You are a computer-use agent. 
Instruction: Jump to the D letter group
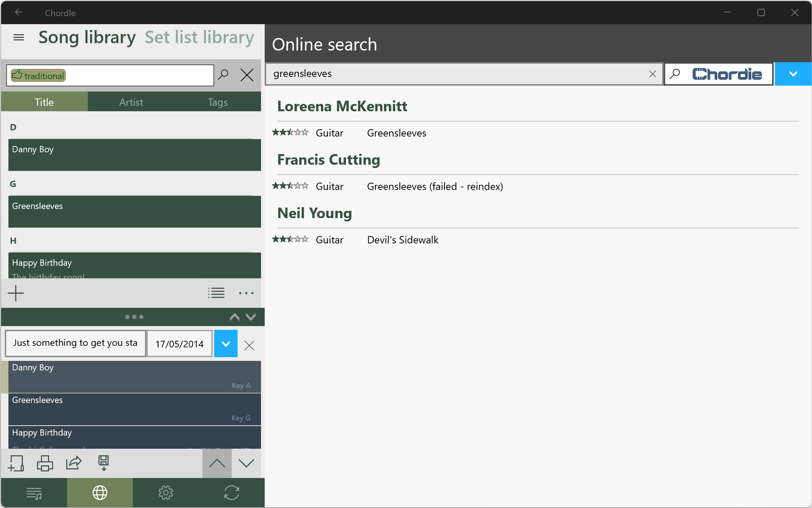(x=13, y=127)
